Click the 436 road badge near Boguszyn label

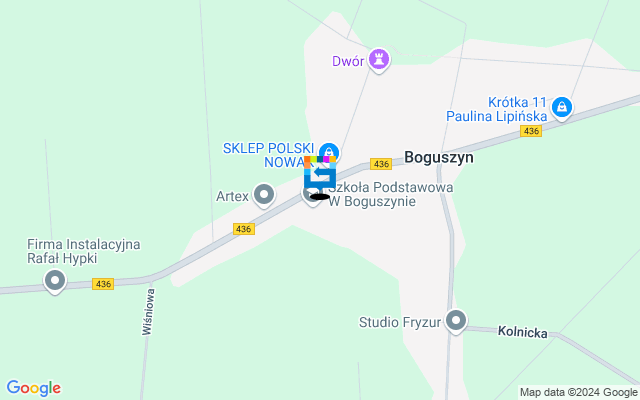(x=381, y=164)
